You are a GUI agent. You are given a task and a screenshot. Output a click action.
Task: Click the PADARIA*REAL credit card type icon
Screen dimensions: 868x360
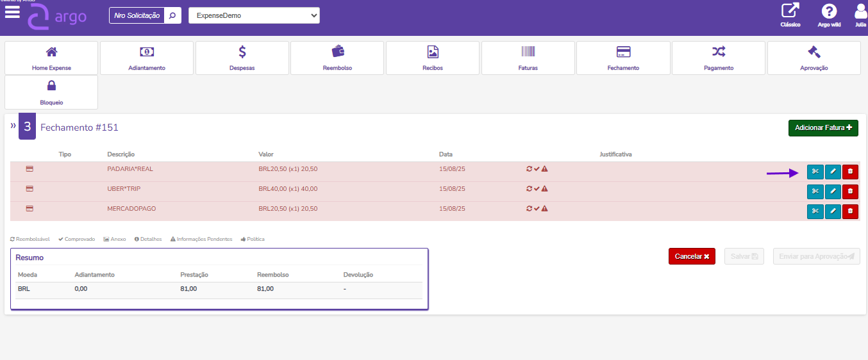tap(29, 169)
